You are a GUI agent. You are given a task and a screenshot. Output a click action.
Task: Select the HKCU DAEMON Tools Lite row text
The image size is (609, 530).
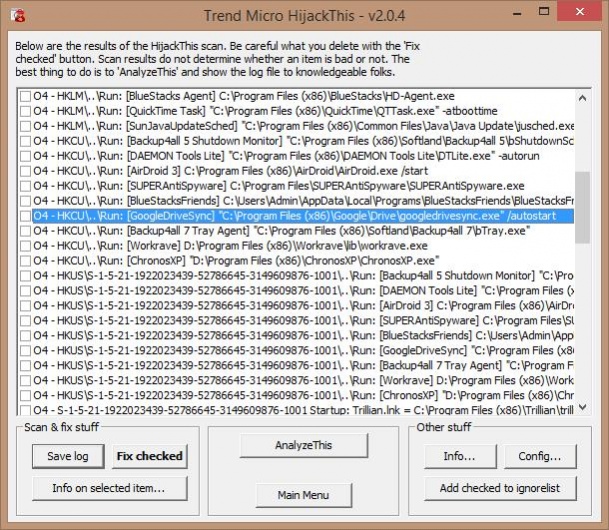[x=286, y=156]
